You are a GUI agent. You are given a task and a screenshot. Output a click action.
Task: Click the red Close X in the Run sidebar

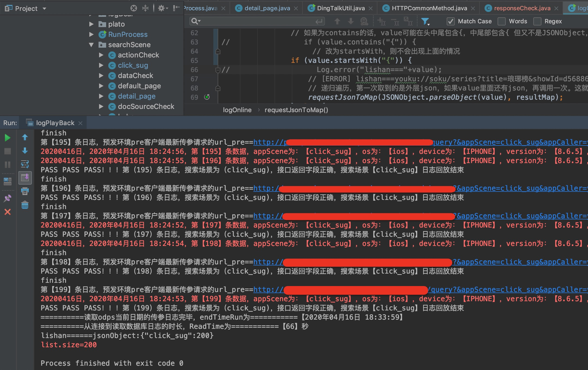8,212
